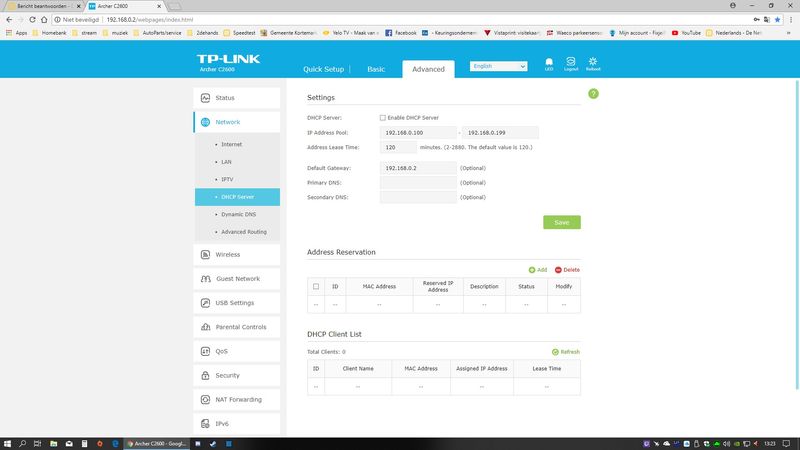Screen dimensions: 800x450
Task: Open the IPTV submenu item
Action: pyautogui.click(x=227, y=180)
